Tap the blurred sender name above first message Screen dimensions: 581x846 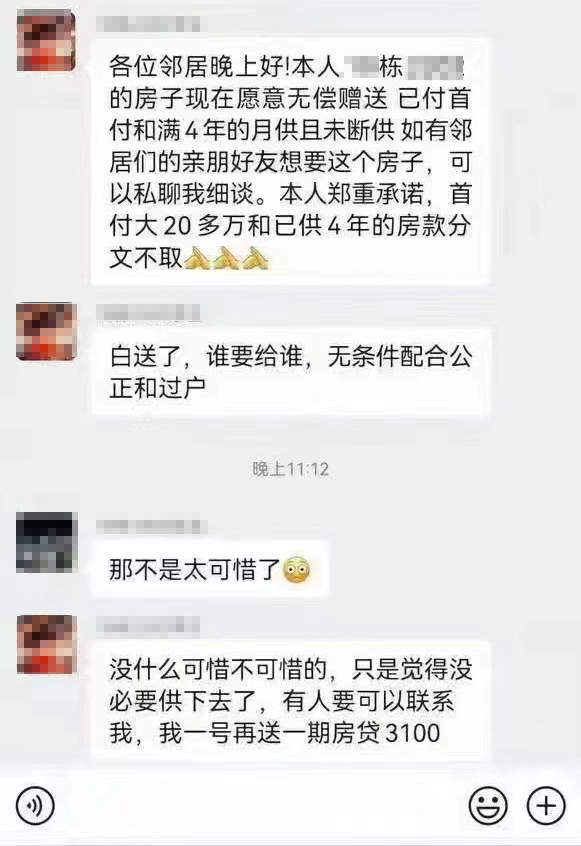pyautogui.click(x=148, y=24)
